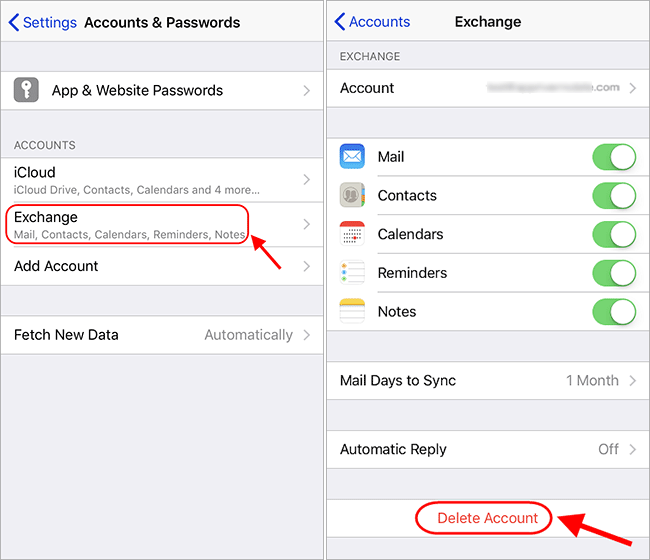
Task: Tap the Mail app envelope icon
Action: pyautogui.click(x=352, y=156)
